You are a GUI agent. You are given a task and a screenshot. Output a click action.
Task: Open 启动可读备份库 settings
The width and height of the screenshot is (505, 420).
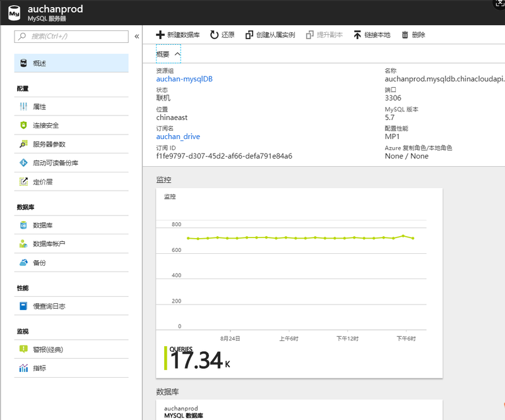coord(71,163)
